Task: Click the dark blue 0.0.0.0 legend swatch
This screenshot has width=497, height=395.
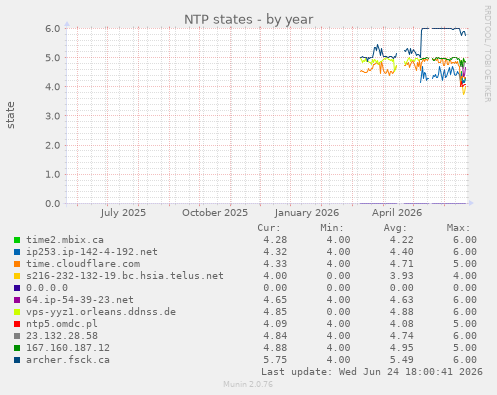Action: point(17,288)
